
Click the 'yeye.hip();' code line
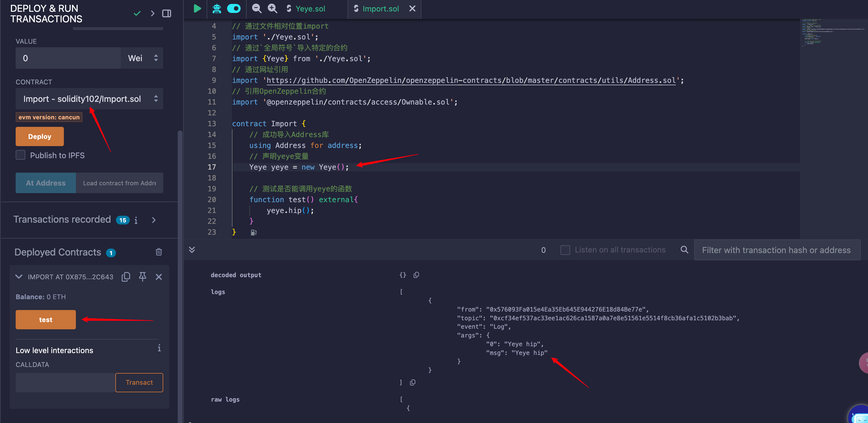(290, 210)
